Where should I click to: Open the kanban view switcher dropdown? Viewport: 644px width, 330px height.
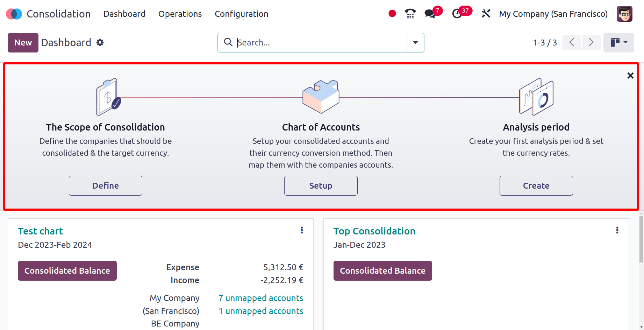(x=618, y=43)
